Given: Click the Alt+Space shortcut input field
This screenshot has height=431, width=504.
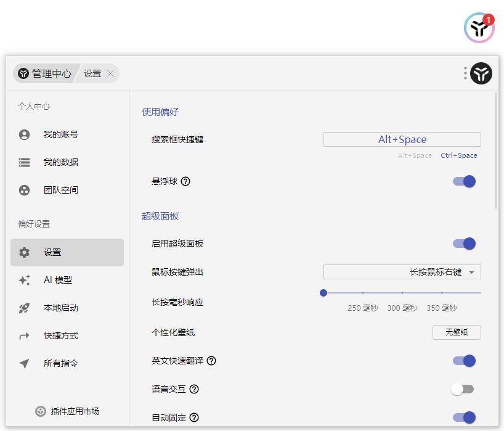Looking at the screenshot, I should (402, 139).
